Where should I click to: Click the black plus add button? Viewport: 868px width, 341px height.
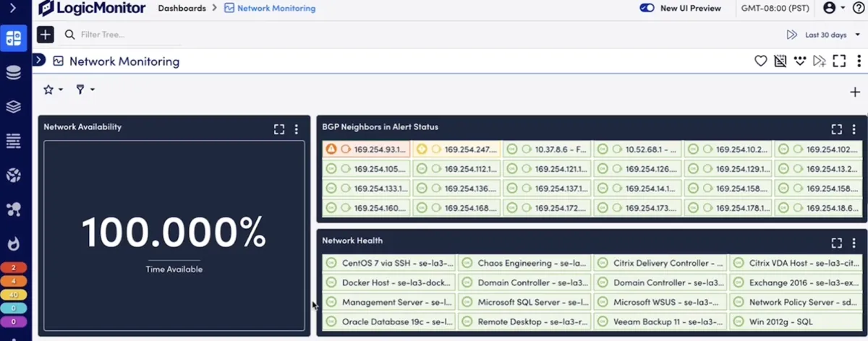(45, 34)
